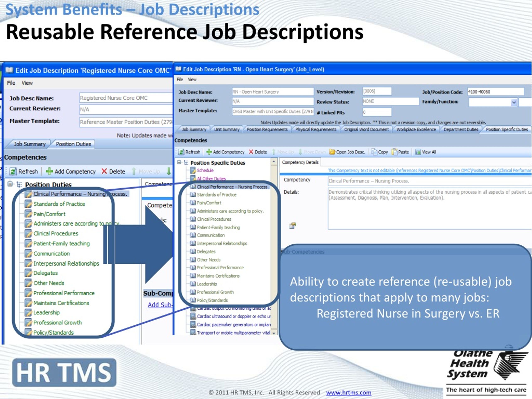Screen dimensions: 532x399
Task: Click Refresh icon in Open Heart Surgery toolbar
Action: click(181, 152)
